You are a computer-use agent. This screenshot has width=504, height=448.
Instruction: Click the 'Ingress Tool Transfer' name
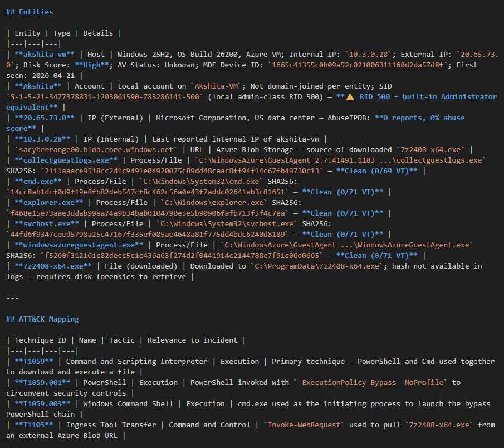[x=111, y=426]
